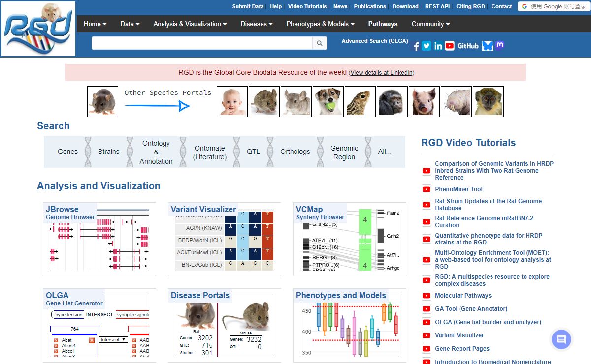Click the search magnifier button
591x364 pixels.
(x=320, y=43)
